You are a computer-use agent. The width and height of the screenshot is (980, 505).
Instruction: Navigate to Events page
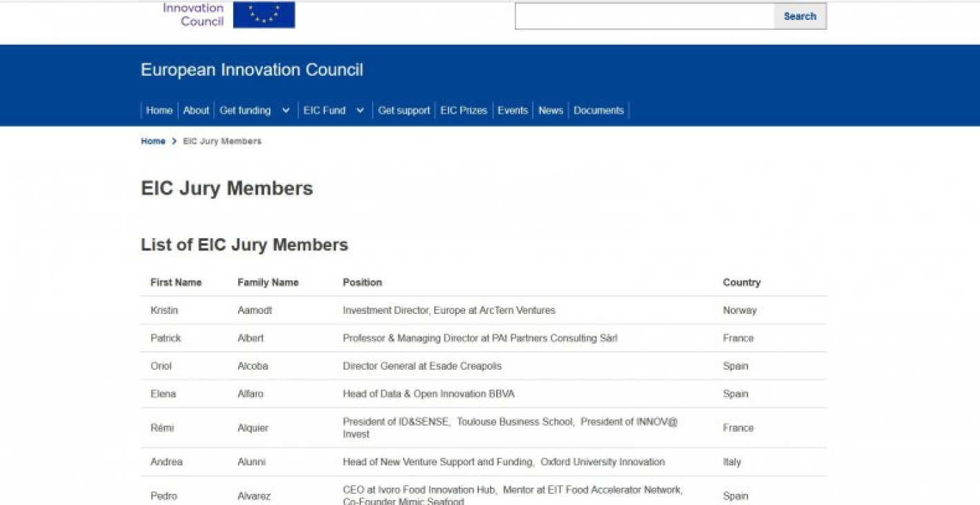(513, 110)
